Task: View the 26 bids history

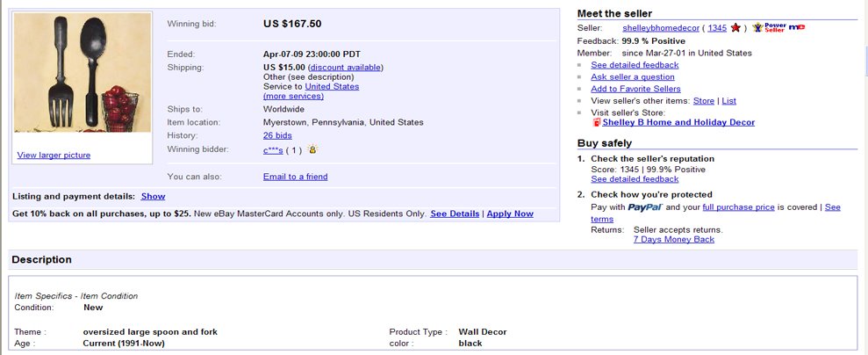Action: [x=277, y=135]
